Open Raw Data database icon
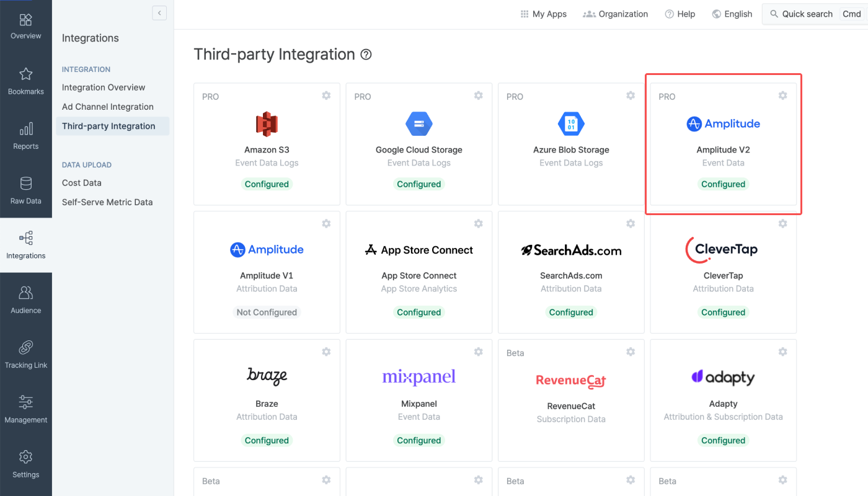868x496 pixels. coord(26,184)
